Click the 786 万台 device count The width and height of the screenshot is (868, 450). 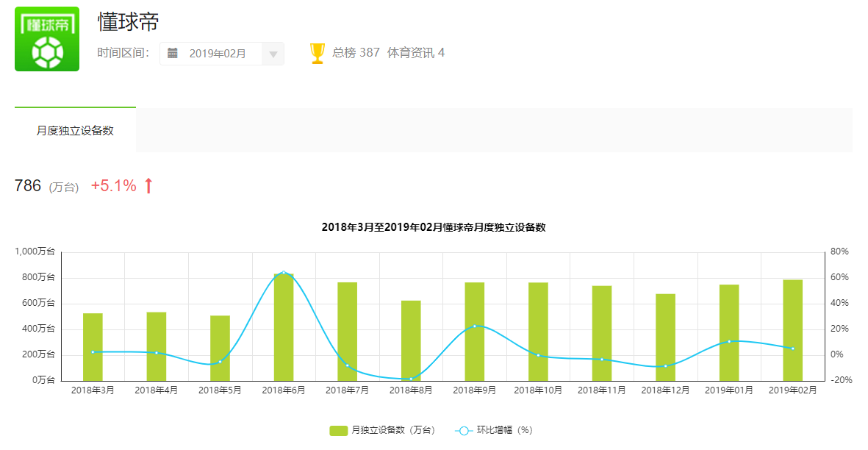click(x=46, y=186)
